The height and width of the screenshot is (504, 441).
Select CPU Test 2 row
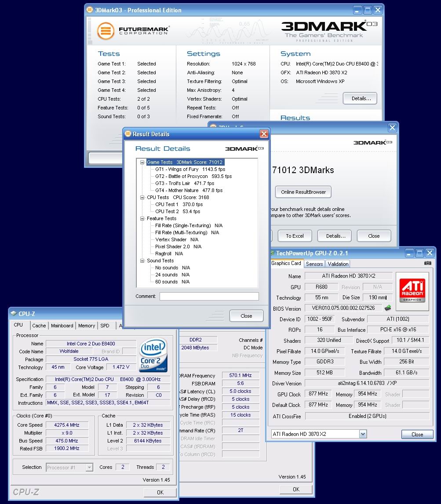click(178, 211)
